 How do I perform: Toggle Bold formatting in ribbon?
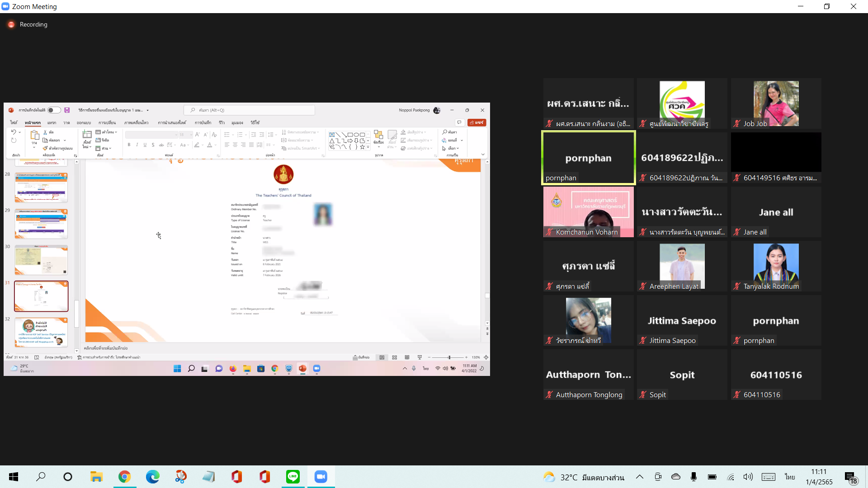tap(129, 145)
